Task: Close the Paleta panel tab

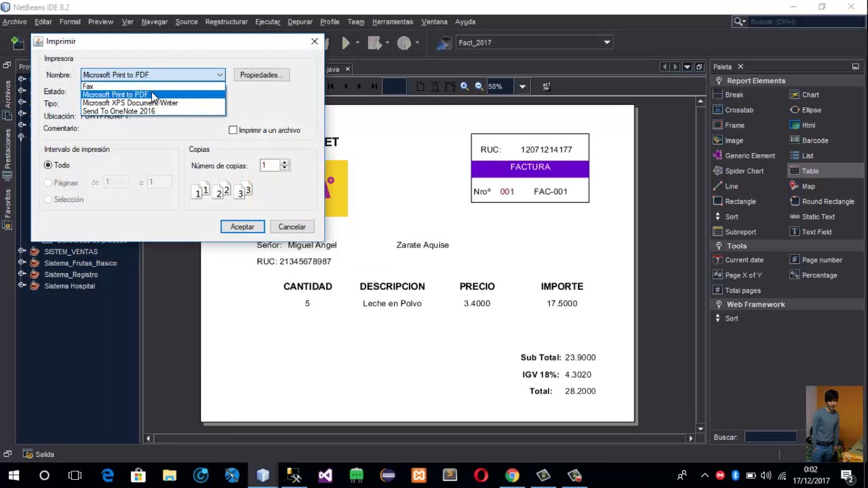Action: (741, 66)
